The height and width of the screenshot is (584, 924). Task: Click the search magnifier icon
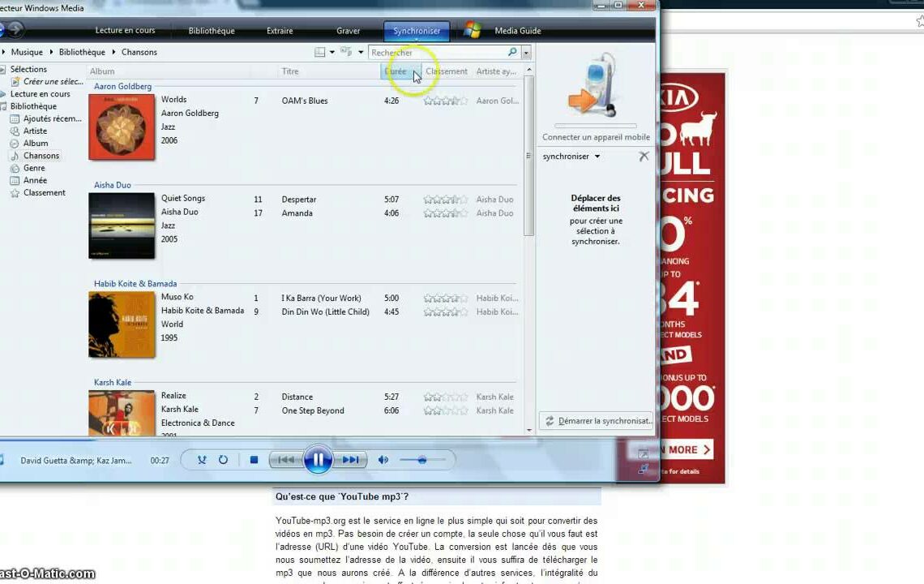point(512,53)
